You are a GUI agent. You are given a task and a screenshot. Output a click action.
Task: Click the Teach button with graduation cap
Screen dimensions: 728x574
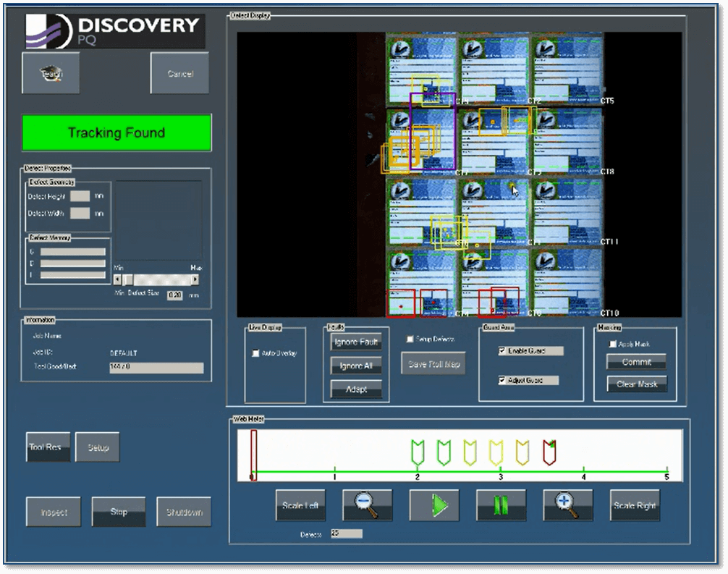tap(51, 73)
